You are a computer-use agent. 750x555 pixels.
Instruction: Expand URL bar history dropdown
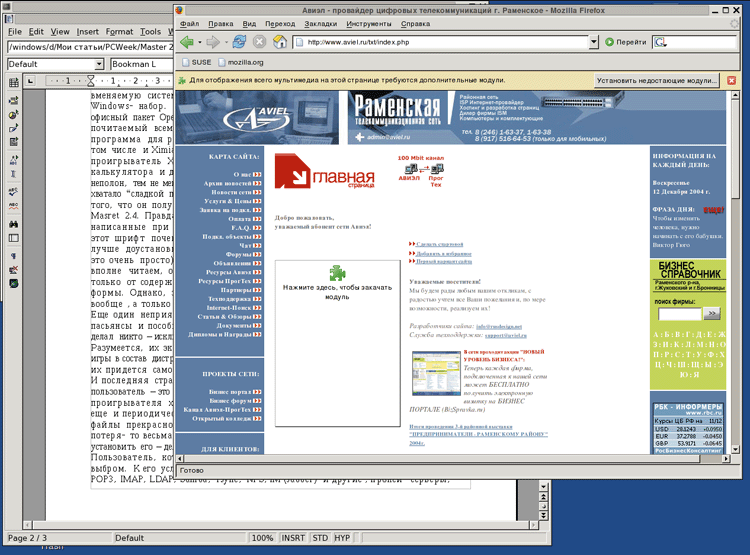(x=593, y=42)
